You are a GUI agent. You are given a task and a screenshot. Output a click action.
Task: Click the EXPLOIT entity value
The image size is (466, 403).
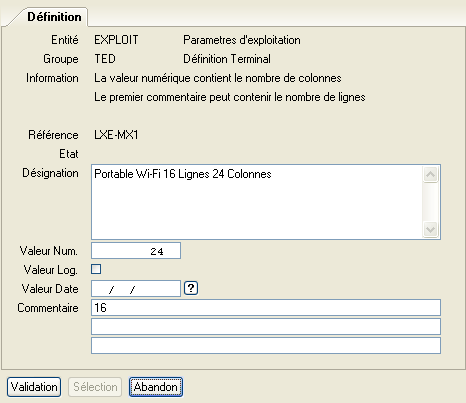coord(116,40)
